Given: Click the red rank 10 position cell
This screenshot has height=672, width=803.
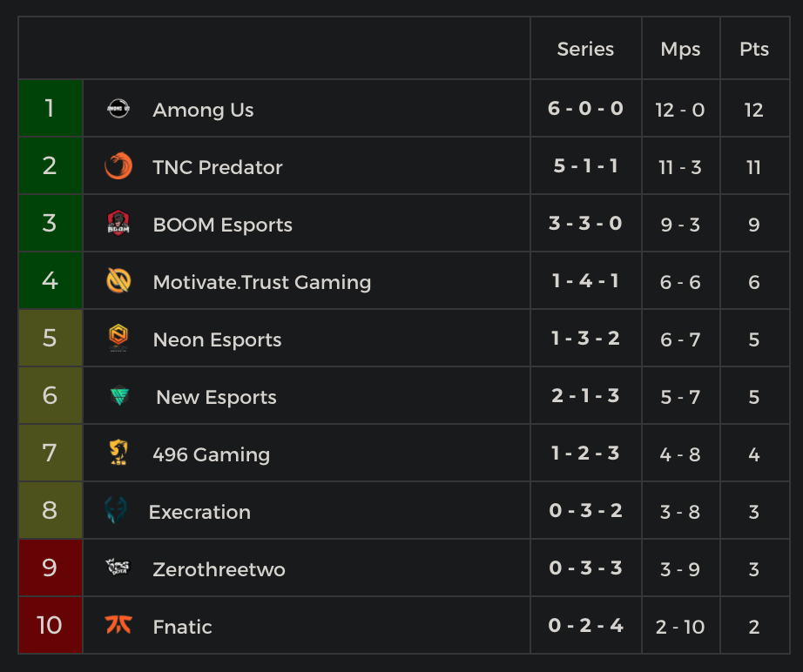Looking at the screenshot, I should pyautogui.click(x=50, y=626).
